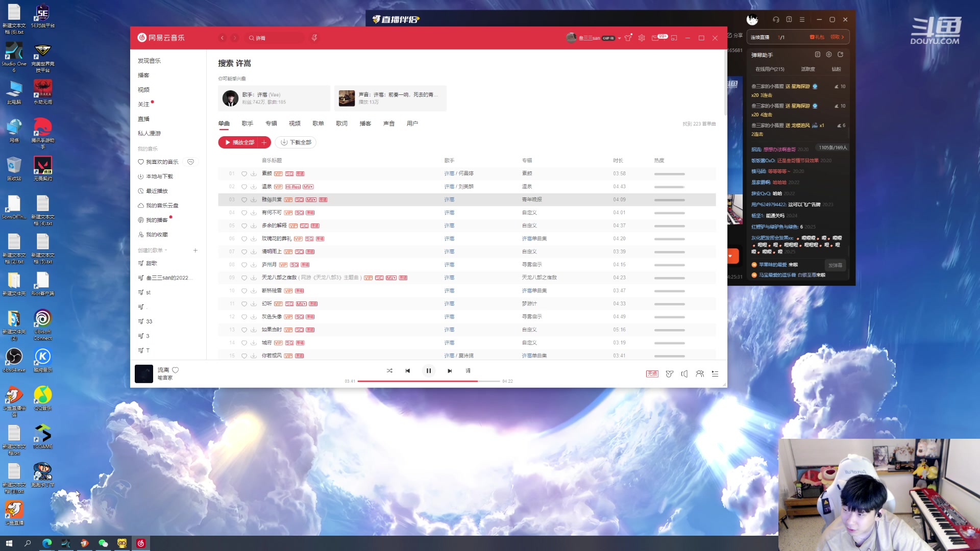Expand the user account dropdown arrow
Image resolution: width=980 pixels, height=551 pixels.
[619, 38]
